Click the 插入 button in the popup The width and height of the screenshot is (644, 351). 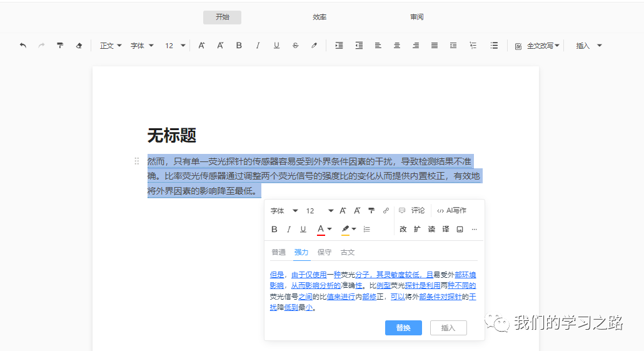click(x=448, y=328)
